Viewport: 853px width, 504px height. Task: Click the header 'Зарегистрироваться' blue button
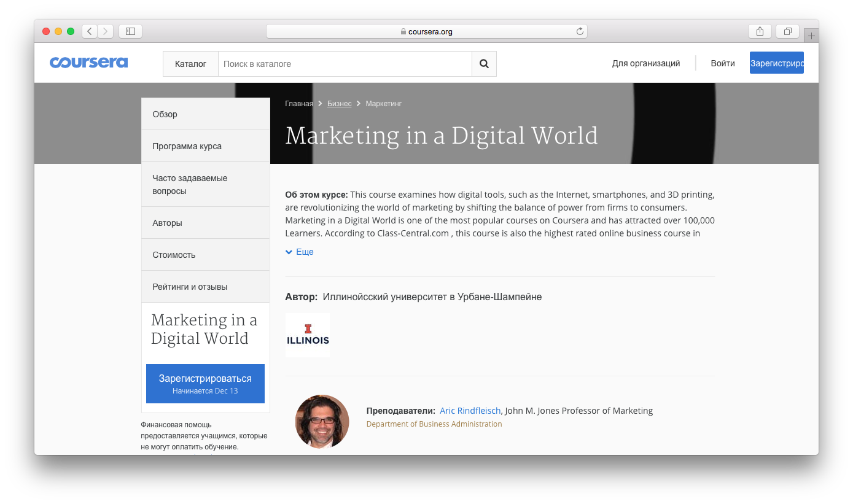pyautogui.click(x=777, y=63)
